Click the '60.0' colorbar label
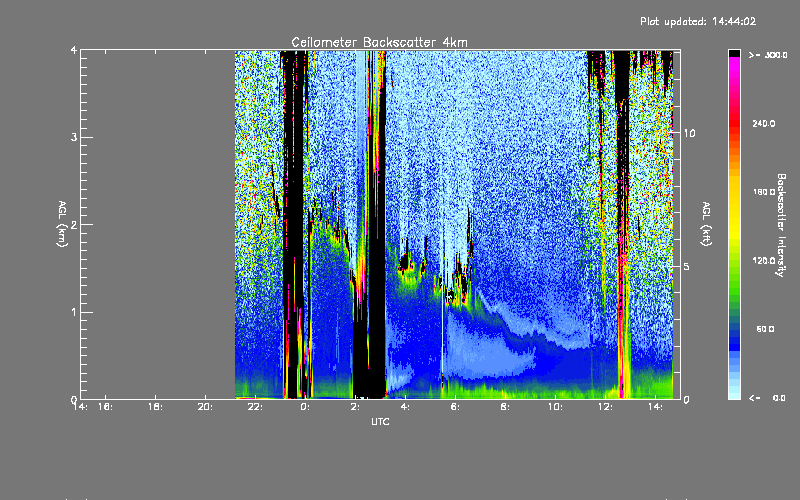 click(765, 329)
